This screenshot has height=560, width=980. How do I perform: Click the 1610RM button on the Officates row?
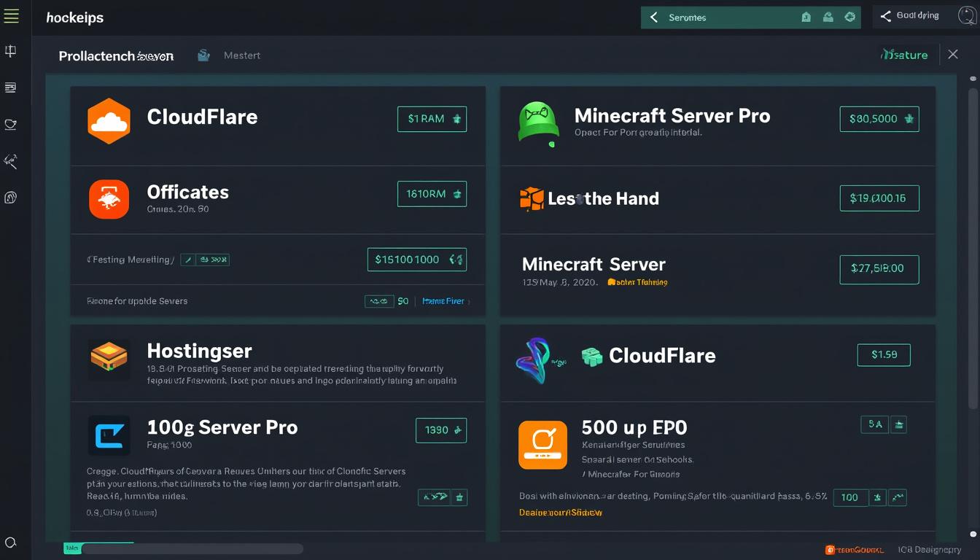[432, 194]
